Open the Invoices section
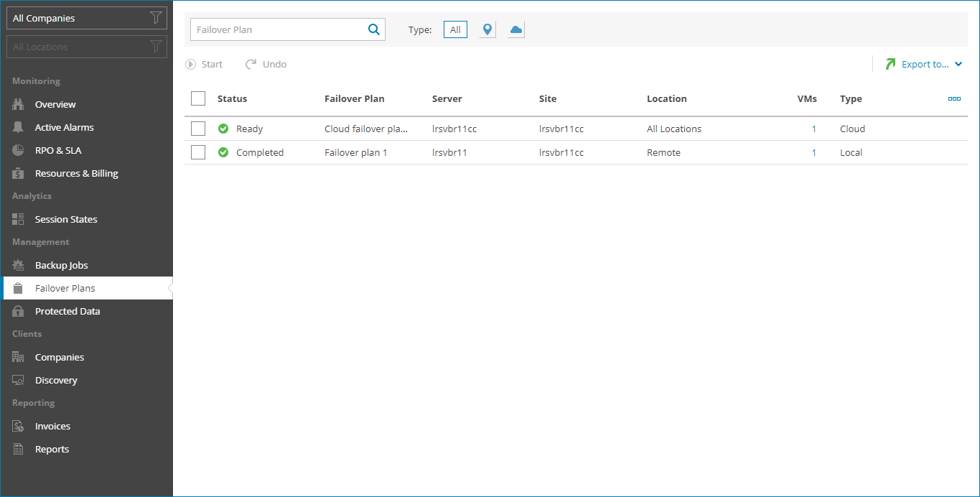Screen dimensions: 980x497 [52, 426]
